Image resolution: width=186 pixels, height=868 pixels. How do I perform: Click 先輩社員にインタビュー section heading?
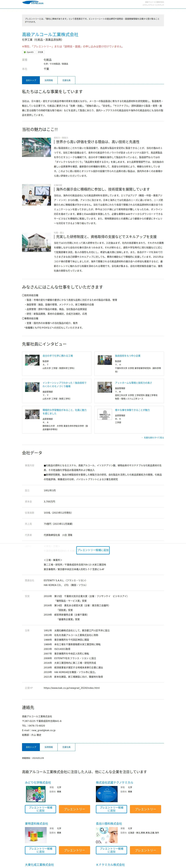[44, 344]
